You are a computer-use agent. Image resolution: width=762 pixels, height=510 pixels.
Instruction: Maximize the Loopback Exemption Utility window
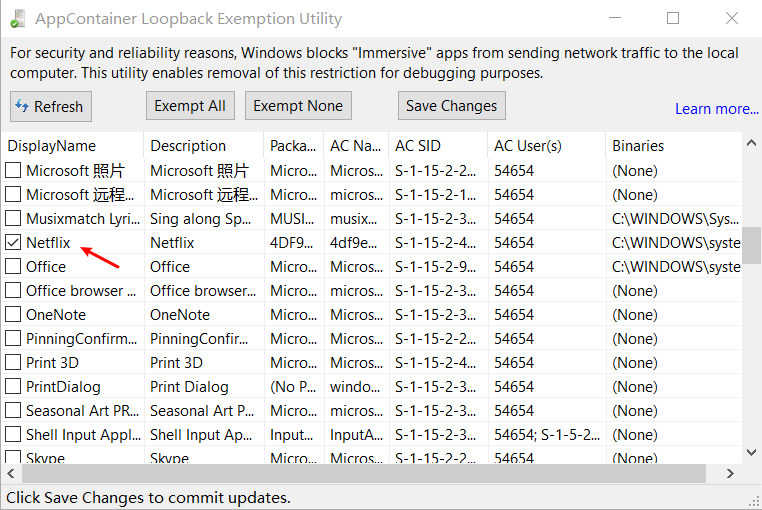[673, 18]
